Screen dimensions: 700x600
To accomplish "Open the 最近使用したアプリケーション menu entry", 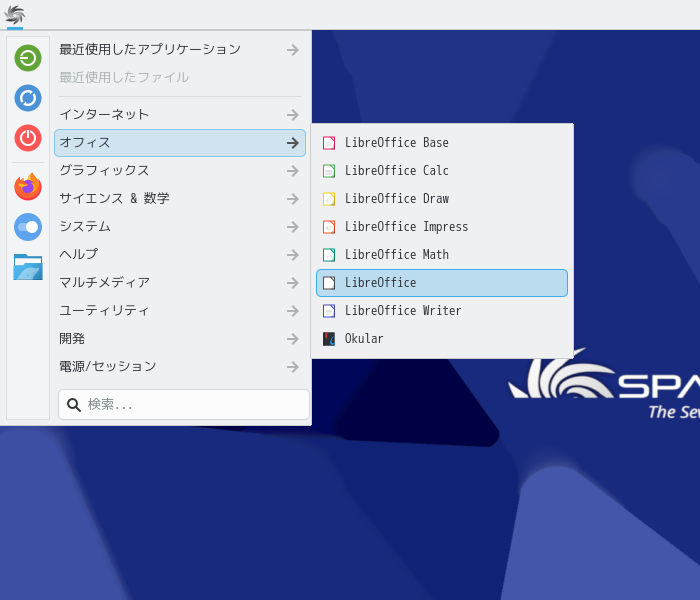I will (x=179, y=50).
